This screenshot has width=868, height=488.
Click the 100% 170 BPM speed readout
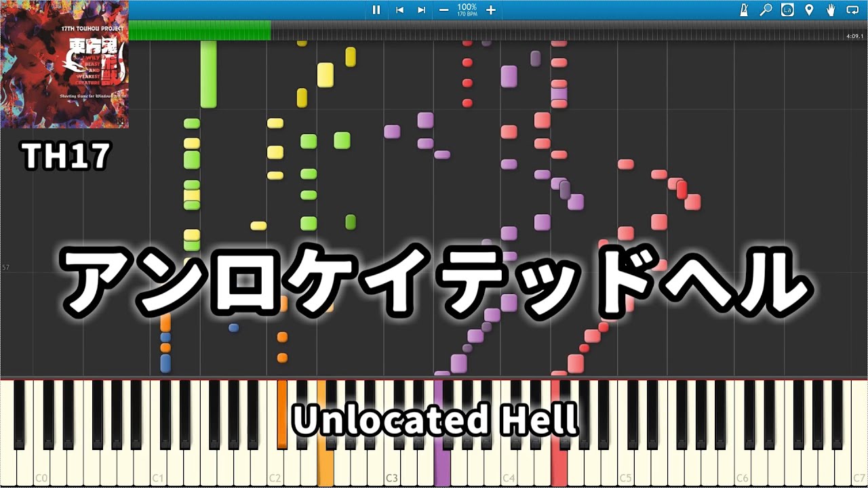tap(467, 9)
